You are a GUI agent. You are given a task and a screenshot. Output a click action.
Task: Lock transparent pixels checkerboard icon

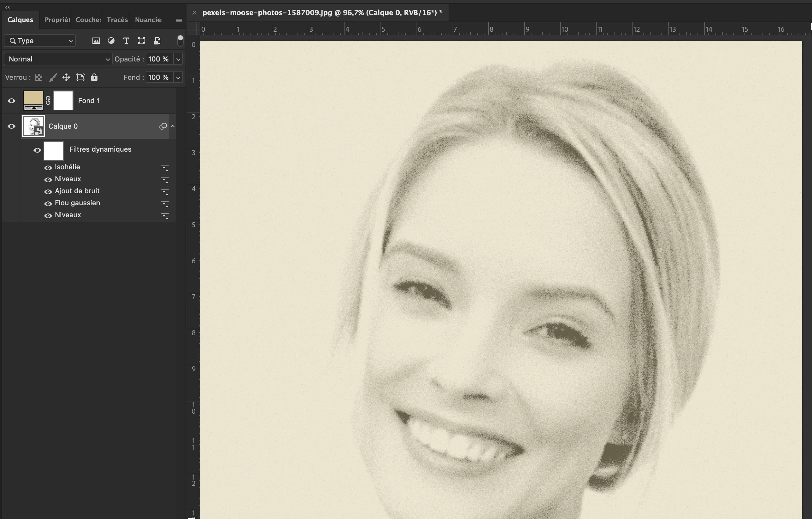(39, 78)
